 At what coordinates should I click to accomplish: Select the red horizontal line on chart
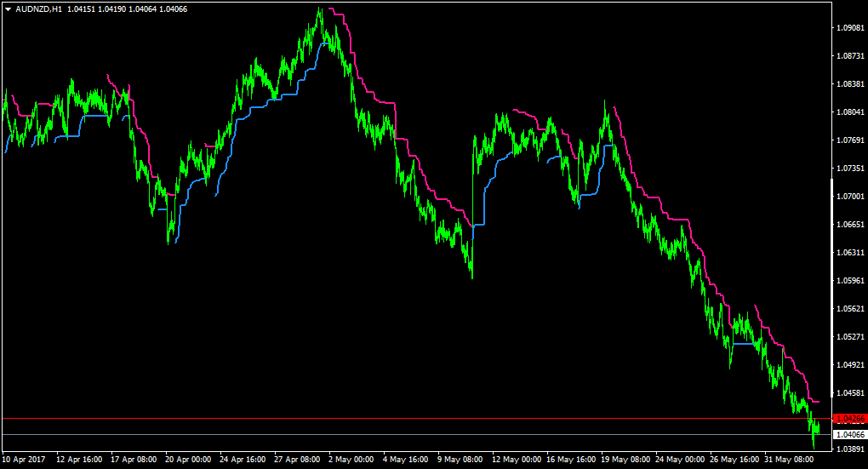point(416,419)
